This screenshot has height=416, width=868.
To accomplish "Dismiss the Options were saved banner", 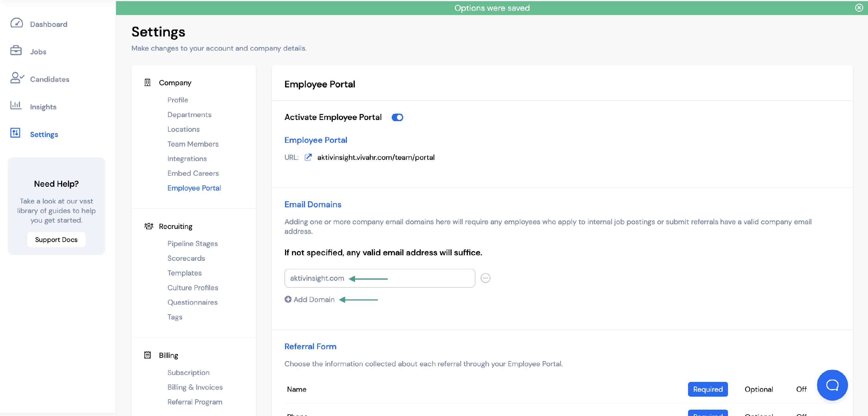I will click(x=859, y=8).
